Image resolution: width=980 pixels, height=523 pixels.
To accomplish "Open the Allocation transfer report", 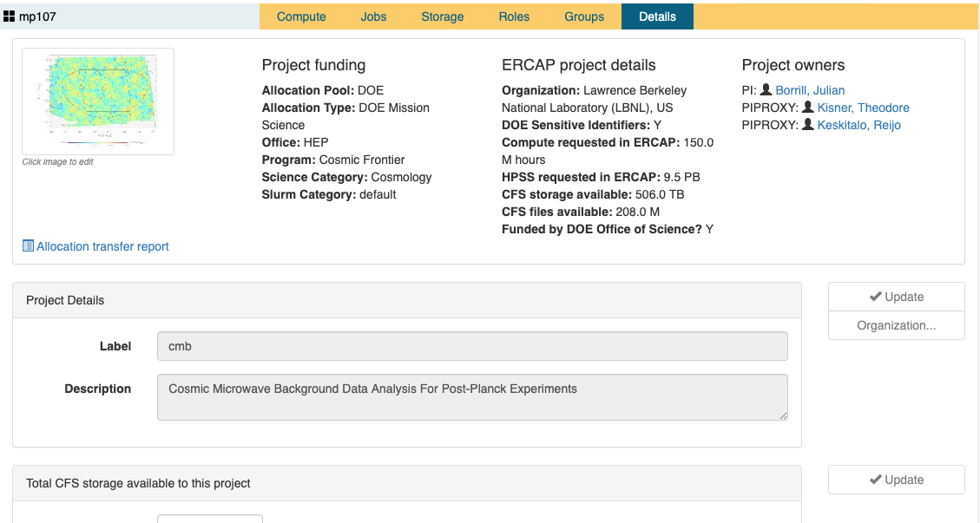I will (102, 246).
